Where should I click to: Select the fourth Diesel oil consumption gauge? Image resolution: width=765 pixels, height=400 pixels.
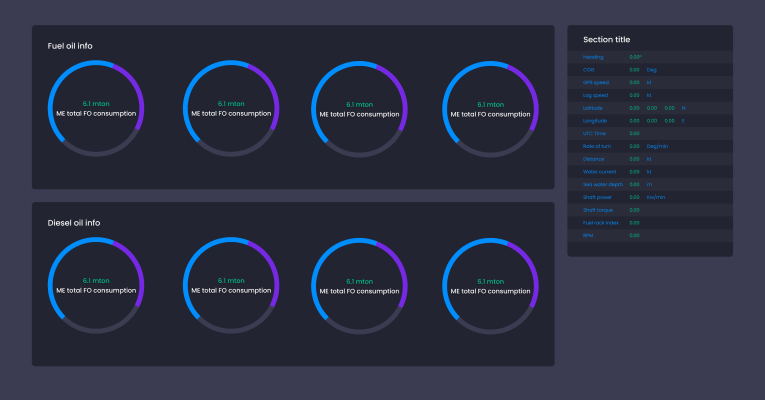point(490,285)
